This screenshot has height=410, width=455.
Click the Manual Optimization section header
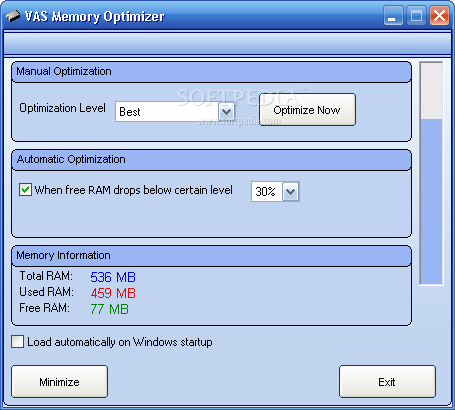(x=211, y=72)
